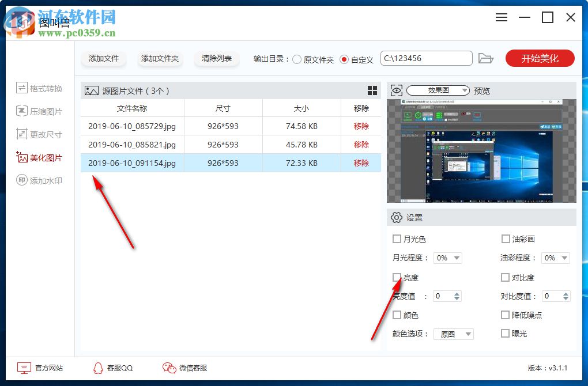Screen dimensions: 588x386
Task: Click the preview camera icon above the effect image
Action: [396, 90]
